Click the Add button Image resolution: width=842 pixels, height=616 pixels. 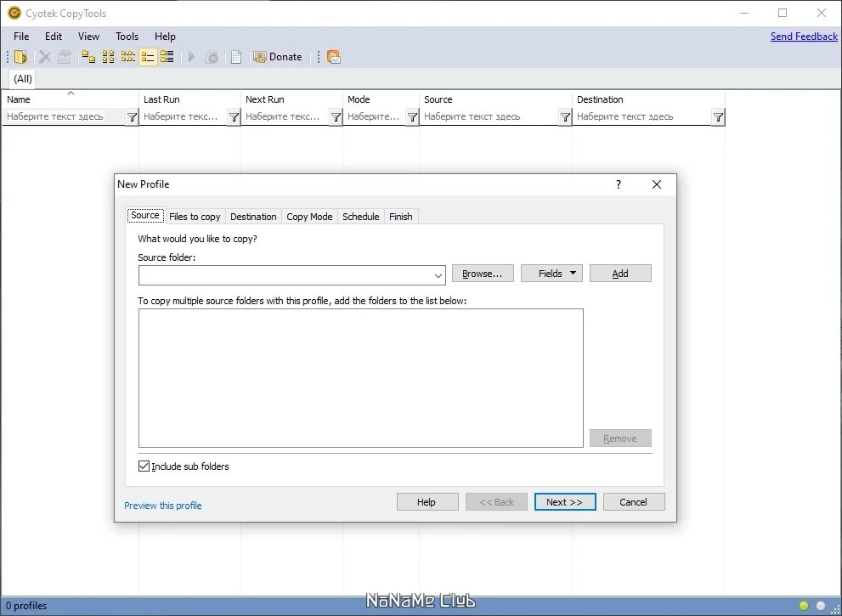[620, 274]
